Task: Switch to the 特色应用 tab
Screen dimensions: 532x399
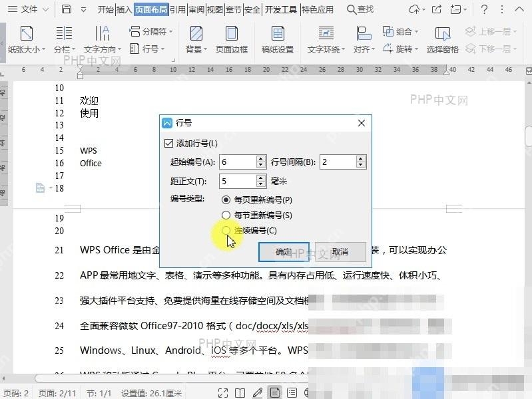Action: click(x=318, y=9)
